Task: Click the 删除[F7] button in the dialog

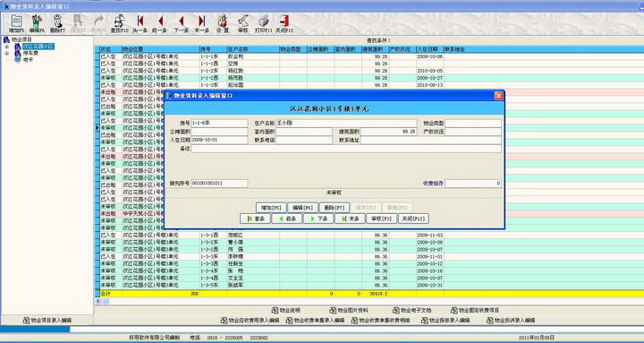Action: tap(335, 208)
